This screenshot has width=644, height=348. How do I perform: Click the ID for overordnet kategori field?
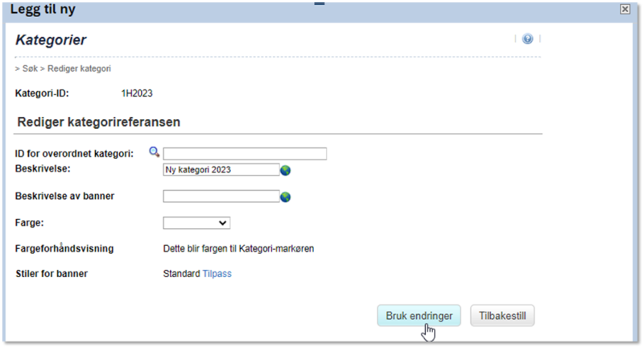(245, 154)
